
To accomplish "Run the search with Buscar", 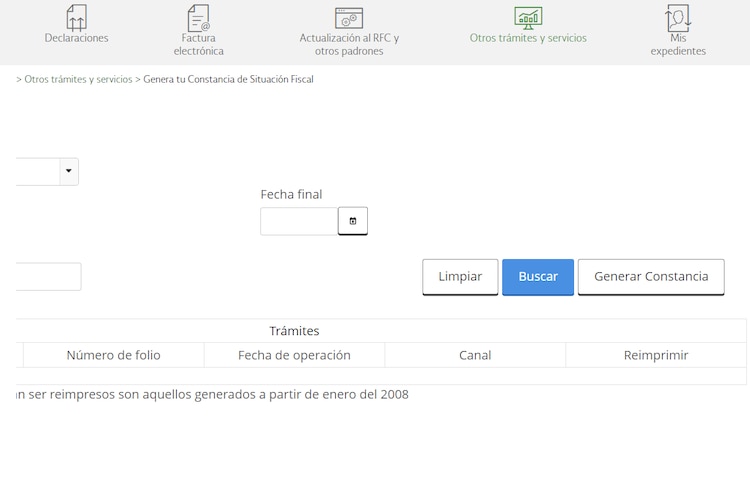I will [x=538, y=277].
